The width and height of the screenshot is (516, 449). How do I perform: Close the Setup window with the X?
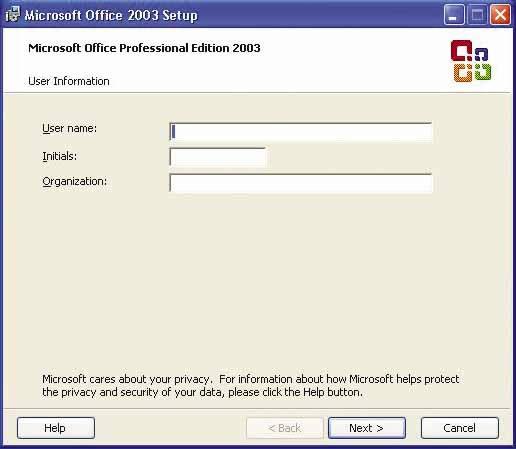click(500, 15)
